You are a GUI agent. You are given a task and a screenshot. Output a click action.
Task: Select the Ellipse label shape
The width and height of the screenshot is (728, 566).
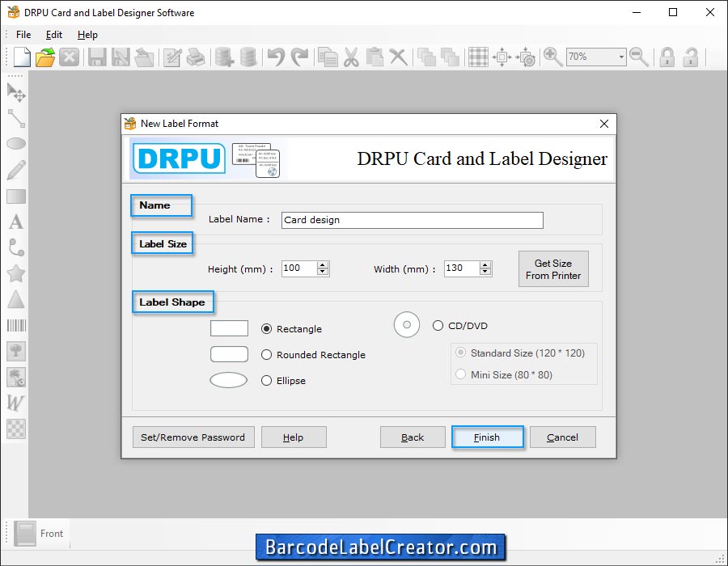[266, 381]
